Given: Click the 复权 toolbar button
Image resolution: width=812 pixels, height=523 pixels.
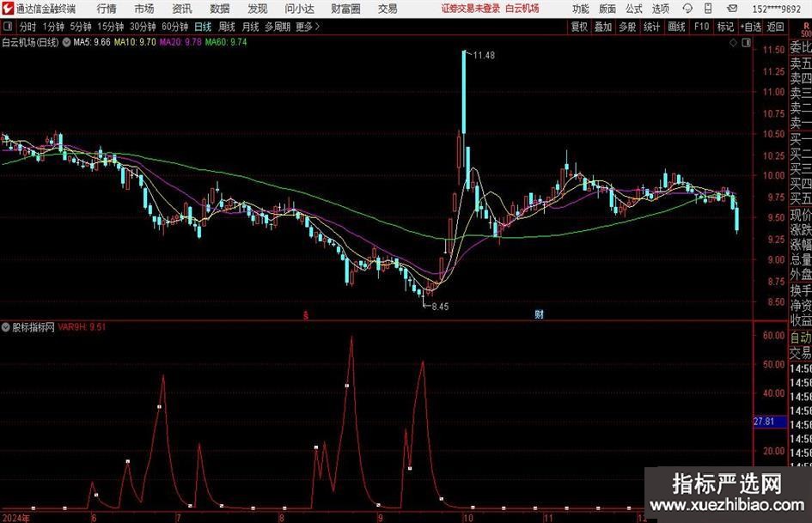Looking at the screenshot, I should [579, 27].
